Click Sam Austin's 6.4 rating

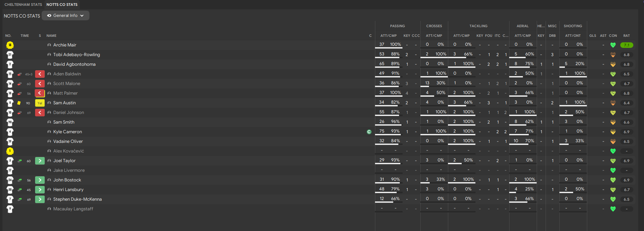click(626, 103)
